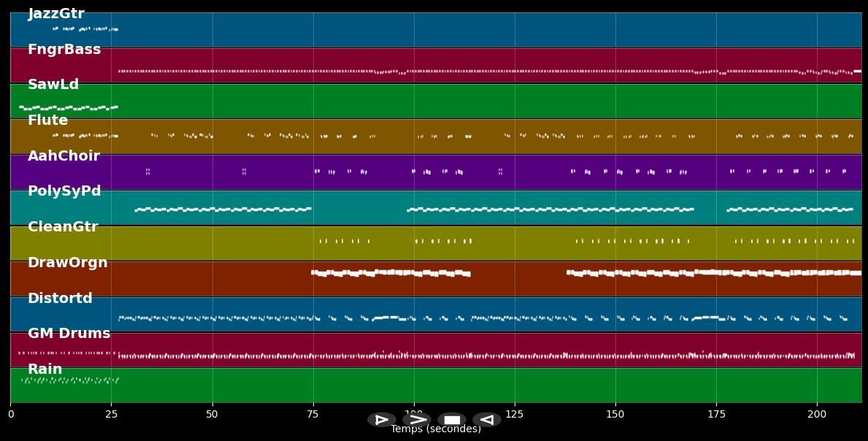Click the Distortd track name
Viewport: 868px width, 441px height.
[60, 299]
